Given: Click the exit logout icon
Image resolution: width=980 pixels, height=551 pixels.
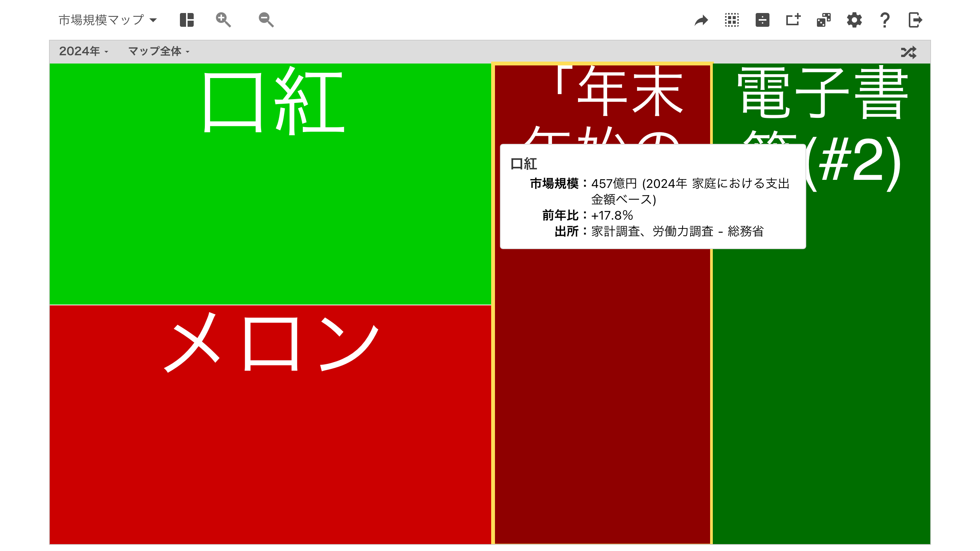Looking at the screenshot, I should coord(916,20).
